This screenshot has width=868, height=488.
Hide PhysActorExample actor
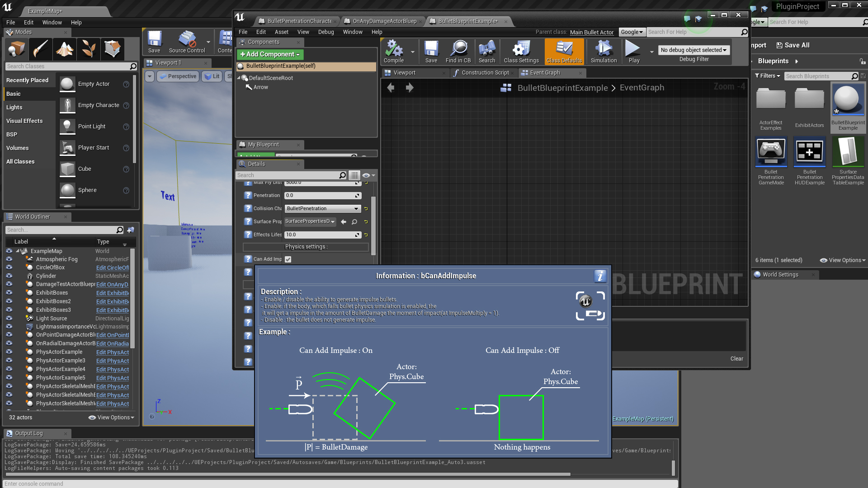[x=9, y=352]
